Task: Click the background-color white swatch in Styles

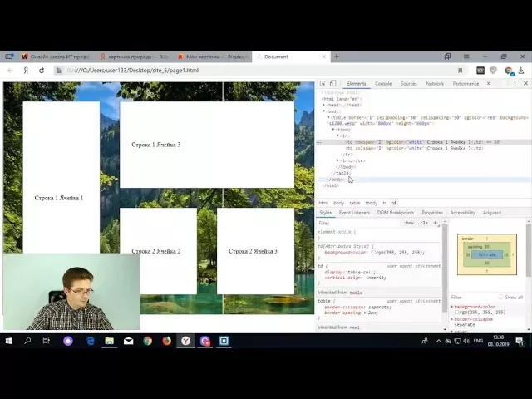Action: (x=374, y=252)
